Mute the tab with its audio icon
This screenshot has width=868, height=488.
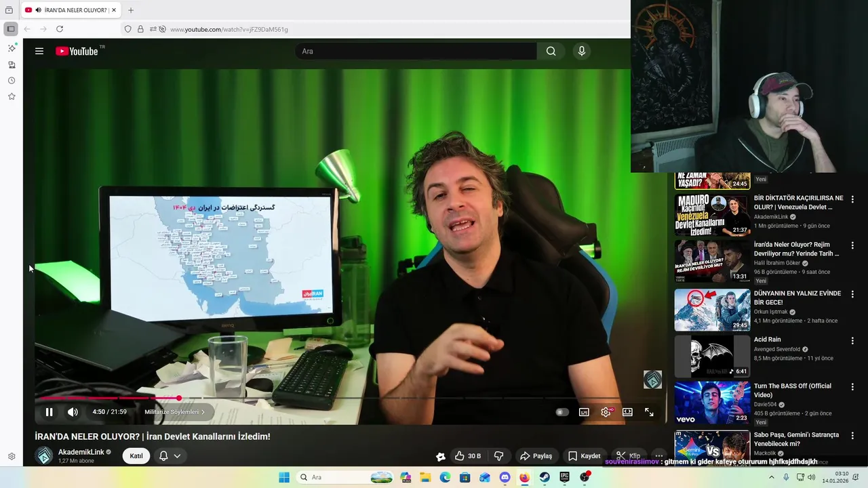point(38,10)
